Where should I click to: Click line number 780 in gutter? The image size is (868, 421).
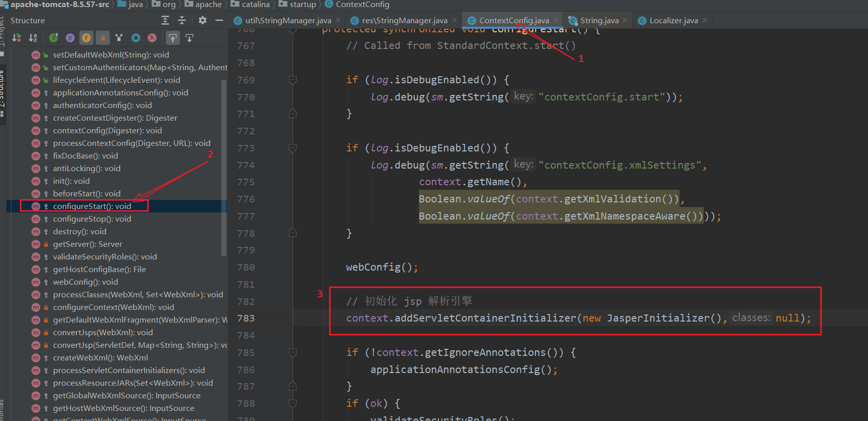click(x=246, y=267)
